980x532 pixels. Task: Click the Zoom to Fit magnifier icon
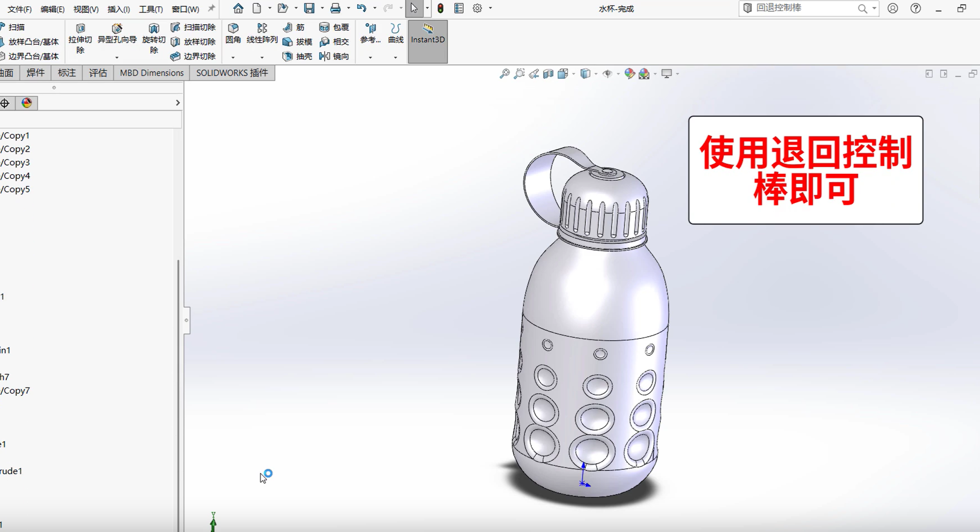coord(504,74)
